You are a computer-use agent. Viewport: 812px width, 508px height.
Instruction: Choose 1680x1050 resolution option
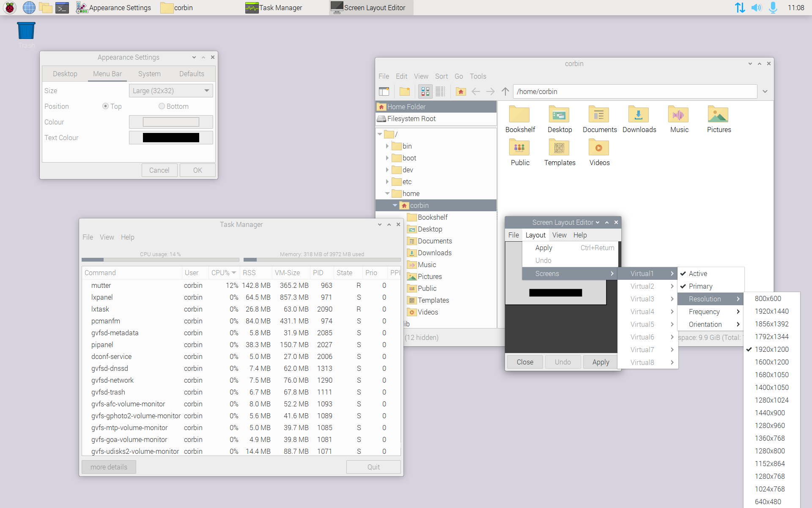(771, 375)
